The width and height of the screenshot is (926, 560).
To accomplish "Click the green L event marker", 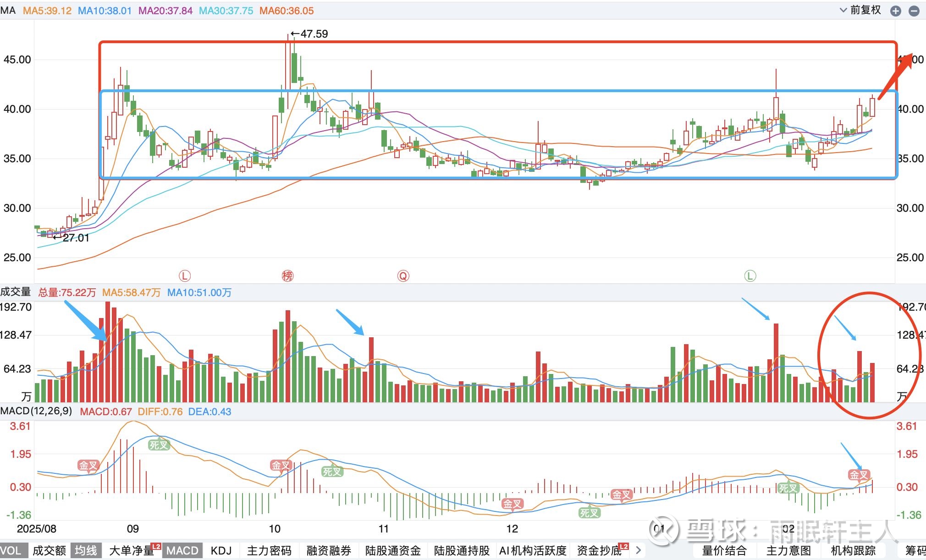I will pos(750,276).
